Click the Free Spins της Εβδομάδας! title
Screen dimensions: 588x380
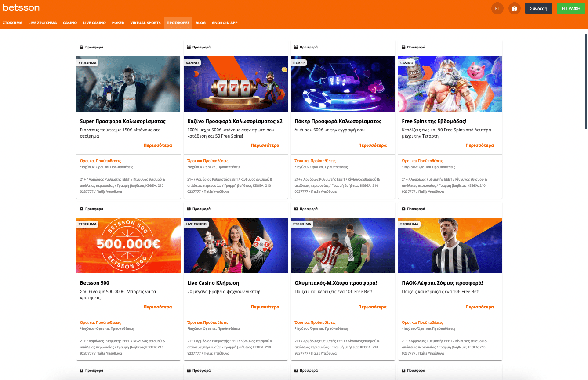point(434,121)
